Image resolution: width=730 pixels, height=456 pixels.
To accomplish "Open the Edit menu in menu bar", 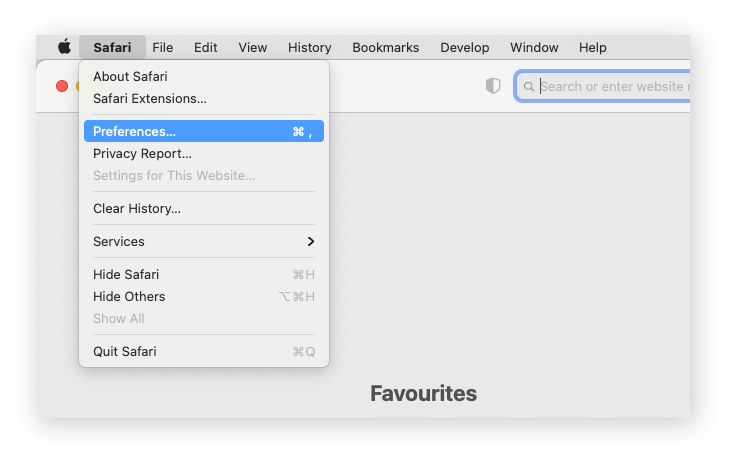I will coord(206,47).
